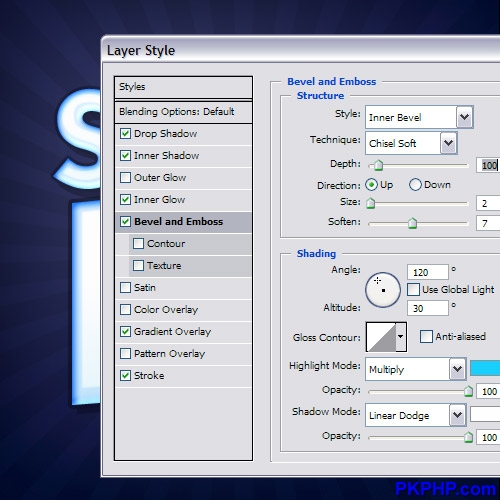Click the cyan highlight color swatch
The height and width of the screenshot is (500, 500).
pyautogui.click(x=485, y=368)
